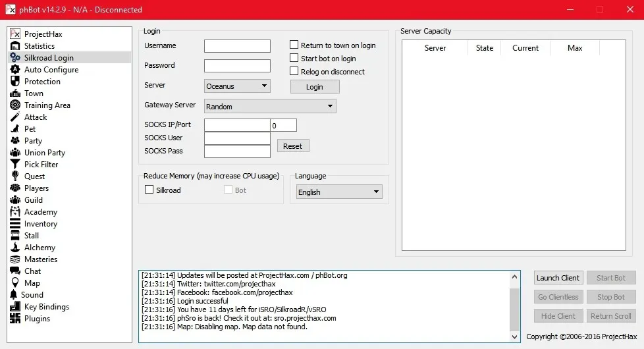The width and height of the screenshot is (644, 349).
Task: Click the Stop Bot button
Action: coord(611,297)
